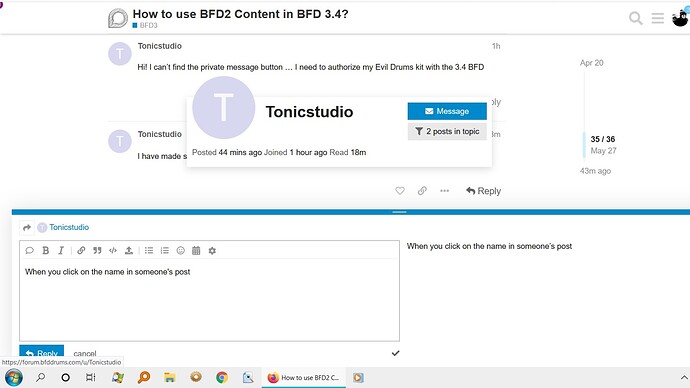Insert preformatted code text

[113, 250]
